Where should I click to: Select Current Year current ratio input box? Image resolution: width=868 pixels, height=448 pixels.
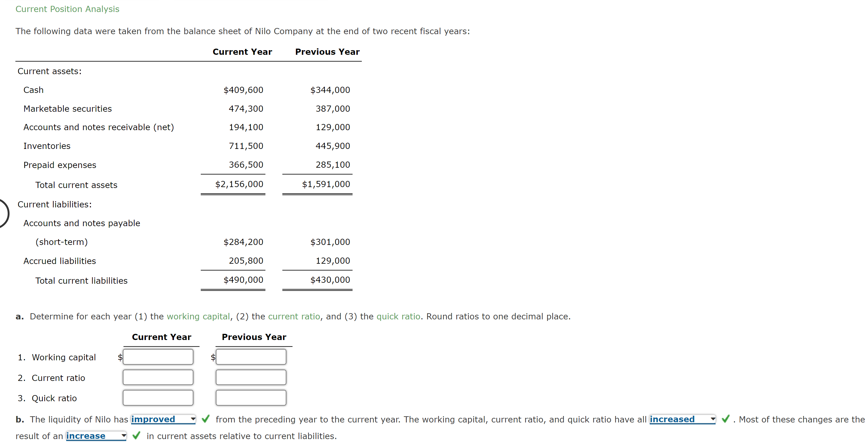coord(158,377)
